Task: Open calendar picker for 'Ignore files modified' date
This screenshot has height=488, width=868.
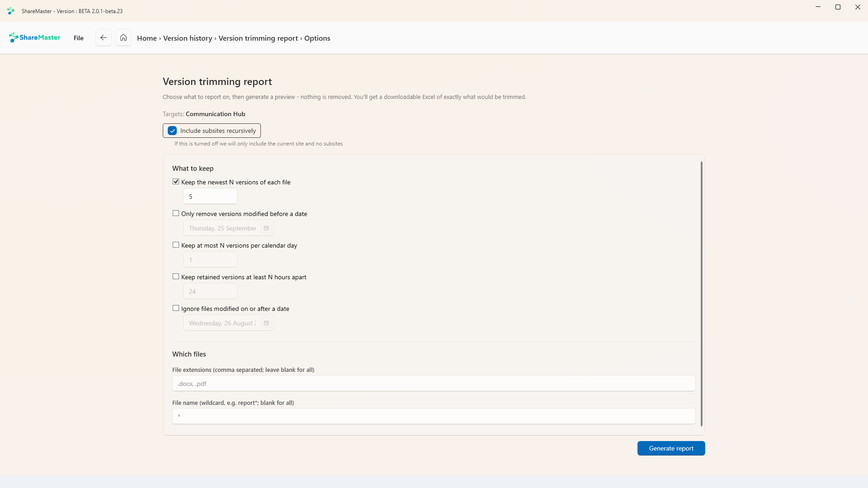Action: 266,323
